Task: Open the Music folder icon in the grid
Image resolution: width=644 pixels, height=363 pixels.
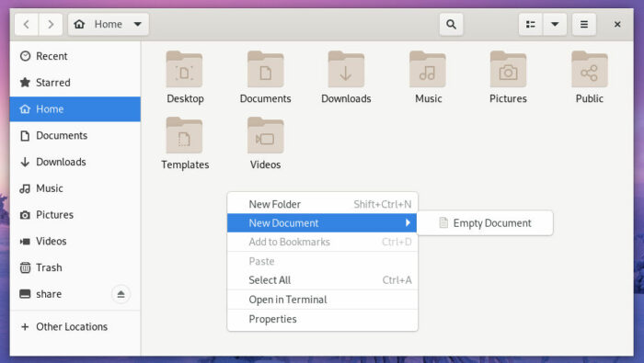Action: pyautogui.click(x=428, y=77)
